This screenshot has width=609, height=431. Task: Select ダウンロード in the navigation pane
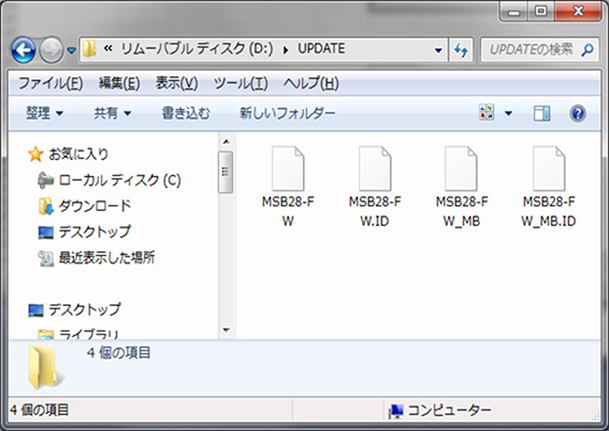(x=94, y=206)
